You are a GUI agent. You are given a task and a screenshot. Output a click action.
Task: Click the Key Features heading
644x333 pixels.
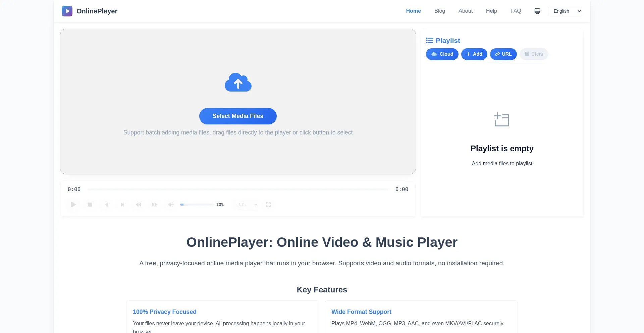(322, 290)
